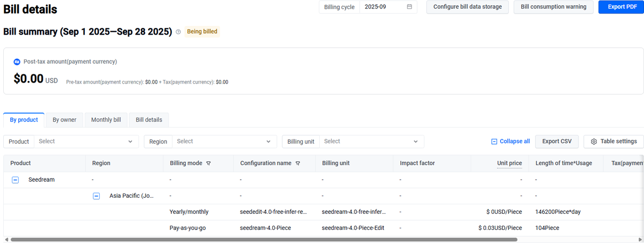
Task: Click seedream-4.0-Piece-Edit billing unit cell
Action: (353, 228)
